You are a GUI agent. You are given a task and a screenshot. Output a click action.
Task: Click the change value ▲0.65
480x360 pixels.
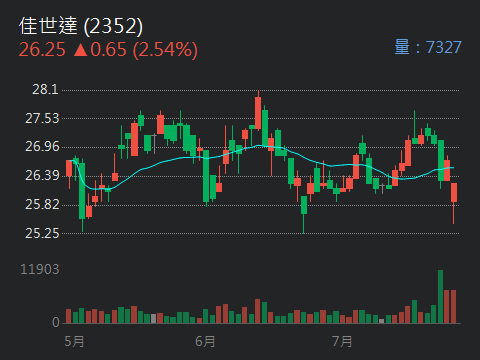coord(100,49)
